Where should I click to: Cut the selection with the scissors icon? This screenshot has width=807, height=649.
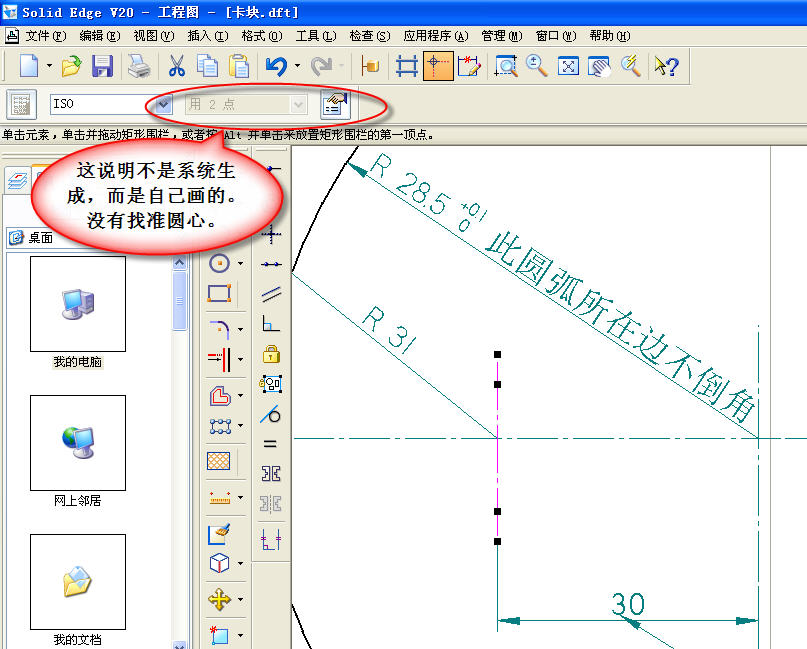tap(177, 66)
